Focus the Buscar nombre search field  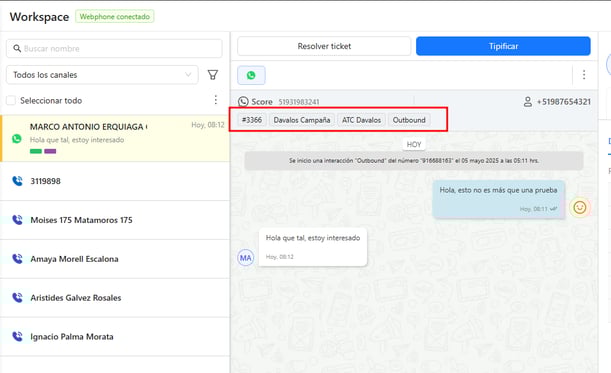(x=114, y=48)
